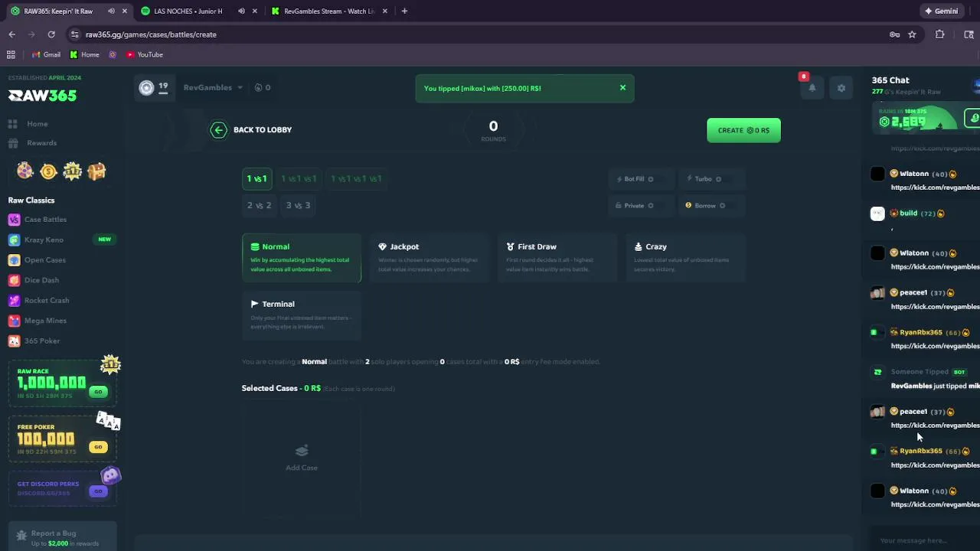
Task: Open the Open Cases sidebar icon
Action: 14,260
